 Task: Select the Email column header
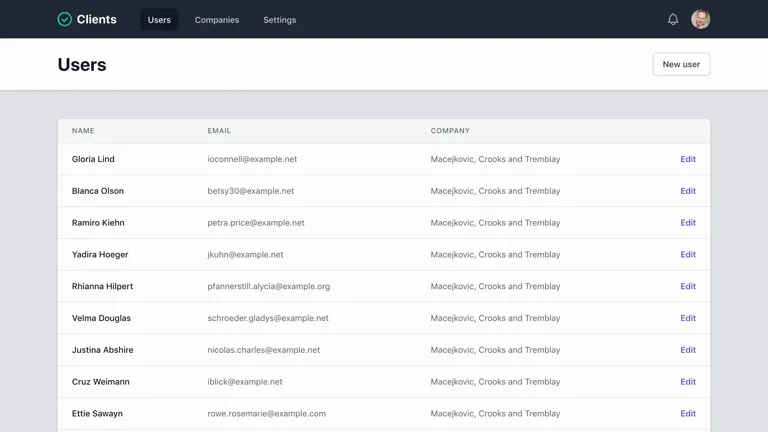click(219, 131)
